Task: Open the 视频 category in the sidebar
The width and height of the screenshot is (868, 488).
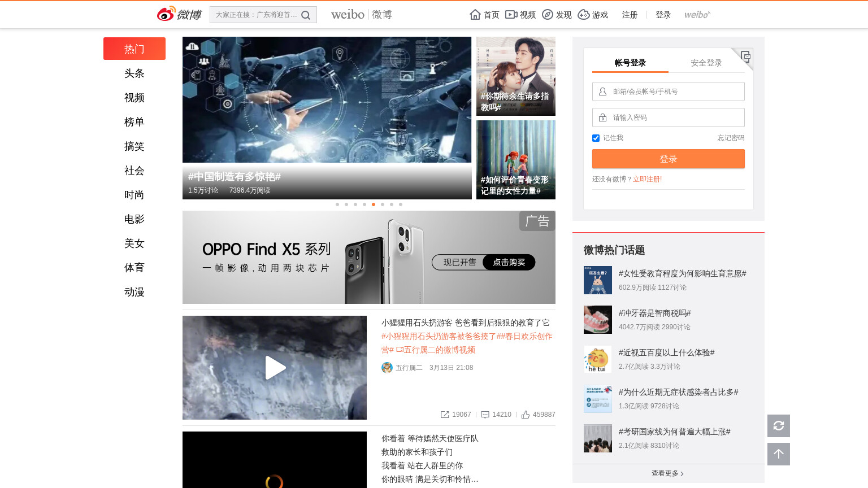Action: point(134,98)
